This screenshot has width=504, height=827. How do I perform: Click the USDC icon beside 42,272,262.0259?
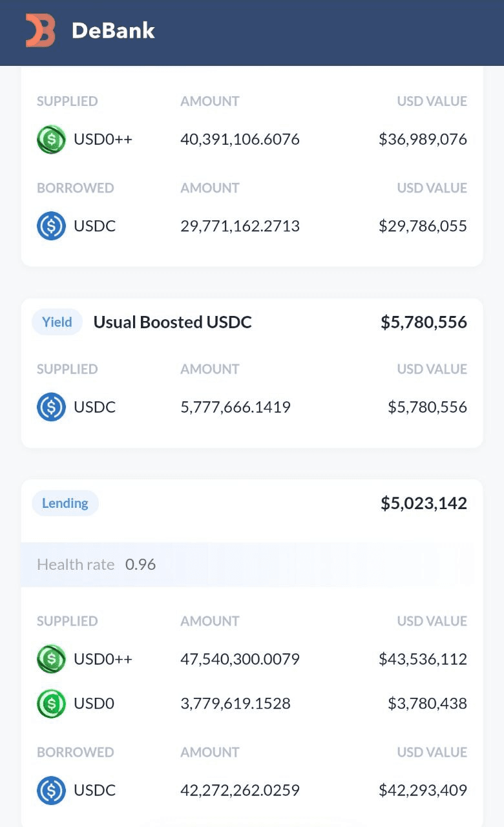pos(51,790)
